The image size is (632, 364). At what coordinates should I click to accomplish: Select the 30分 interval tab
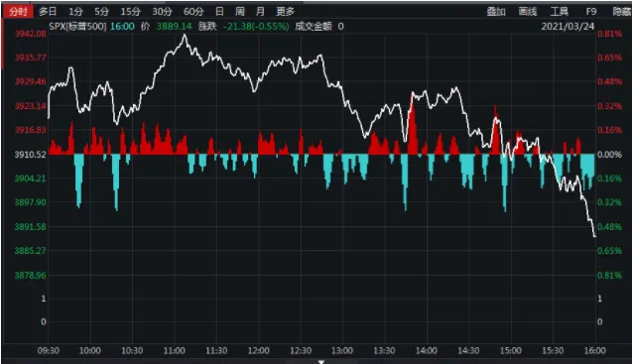click(162, 12)
